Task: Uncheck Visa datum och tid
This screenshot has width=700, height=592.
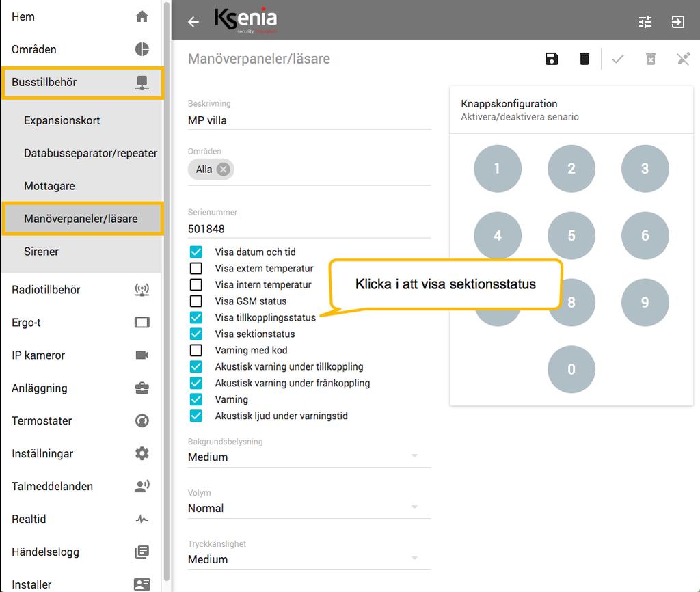Action: point(196,252)
